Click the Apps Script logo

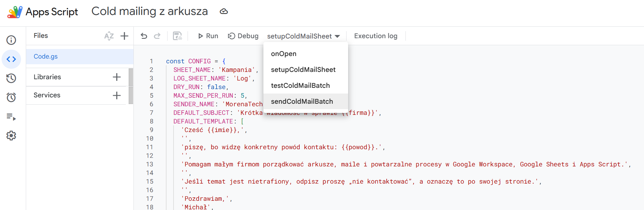15,12
